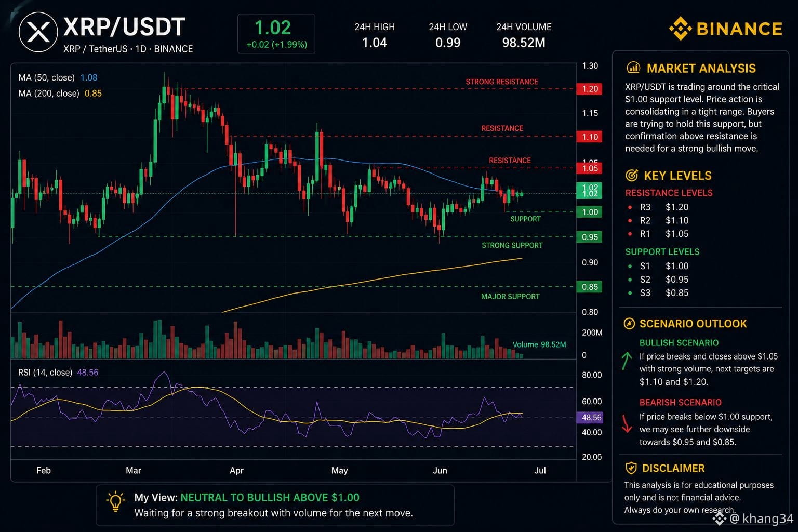This screenshot has width=798, height=532.
Task: Click the RESISTANCE LEVELS subheading
Action: (669, 193)
